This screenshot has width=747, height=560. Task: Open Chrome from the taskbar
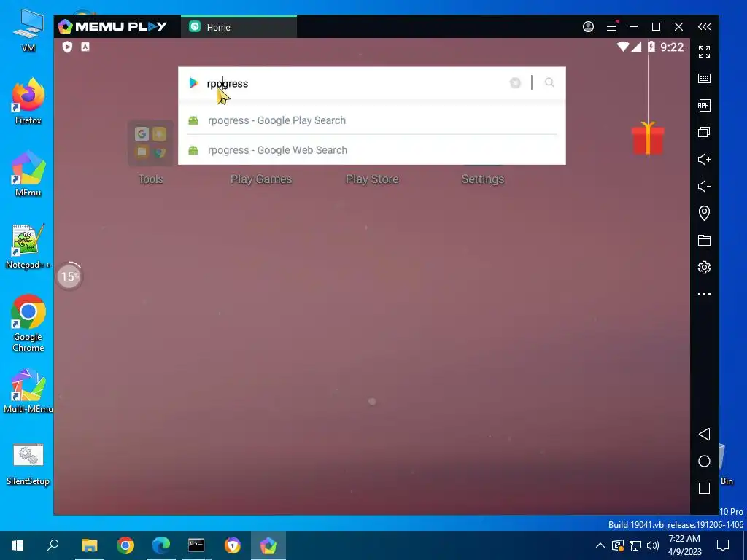point(125,545)
